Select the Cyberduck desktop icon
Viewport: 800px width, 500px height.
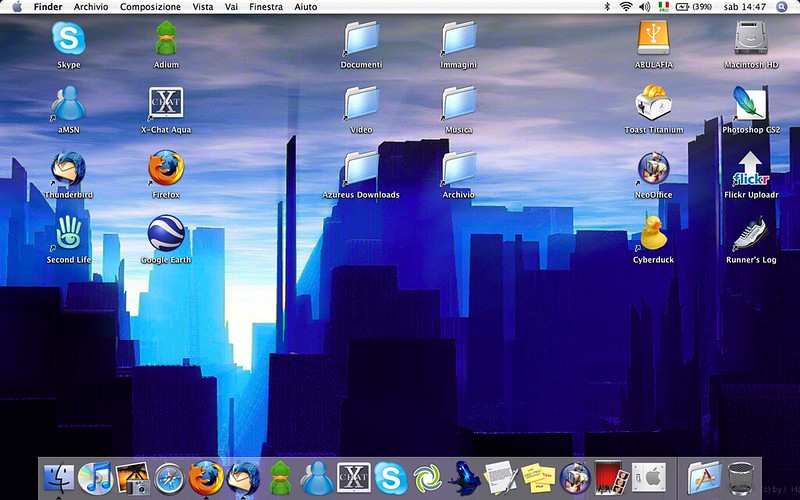point(654,234)
